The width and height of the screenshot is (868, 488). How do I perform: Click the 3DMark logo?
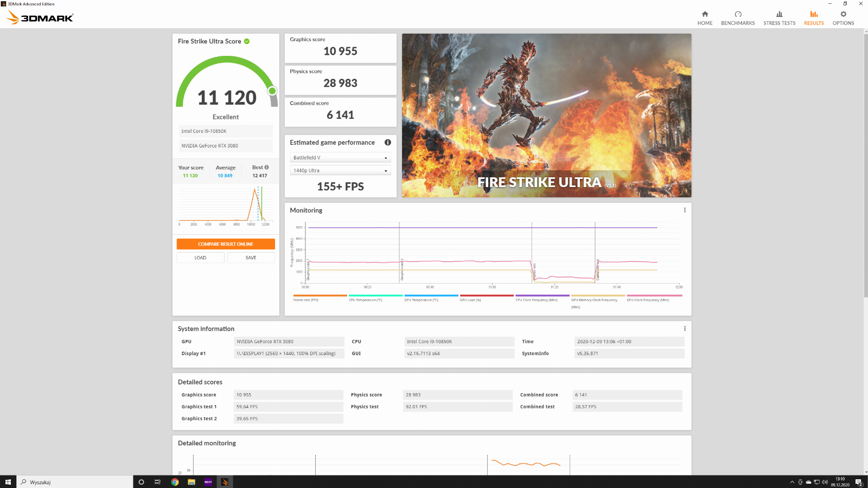[x=40, y=17]
